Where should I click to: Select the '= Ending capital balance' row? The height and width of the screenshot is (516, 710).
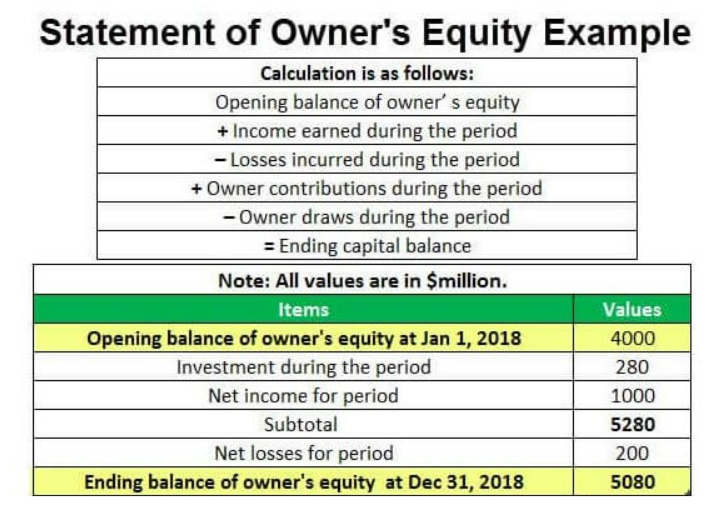pyautogui.click(x=367, y=246)
